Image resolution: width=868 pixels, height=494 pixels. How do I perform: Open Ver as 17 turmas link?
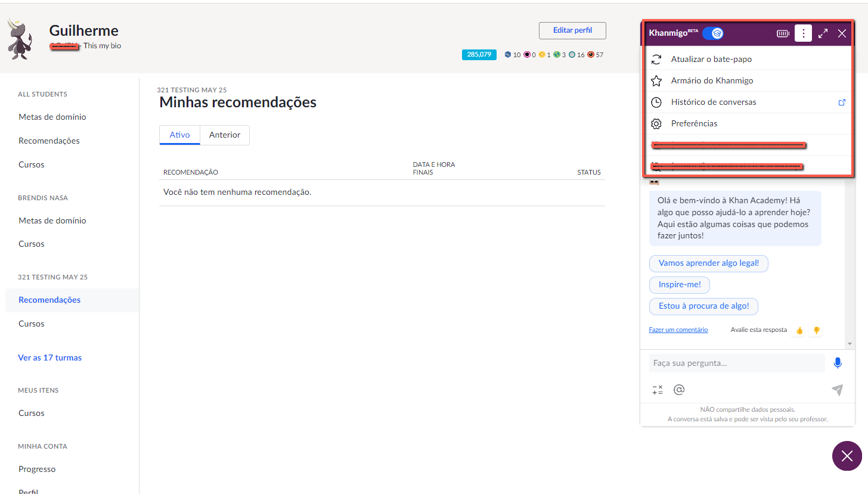coord(50,358)
